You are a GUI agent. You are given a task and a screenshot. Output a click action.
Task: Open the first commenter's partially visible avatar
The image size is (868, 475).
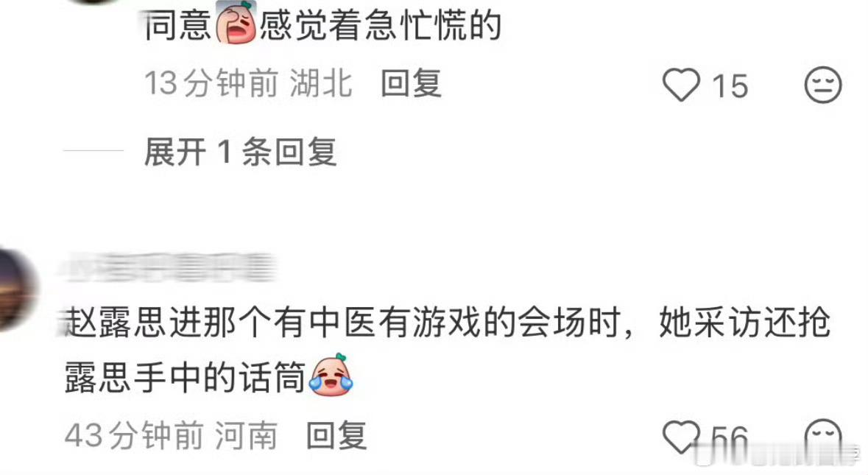coord(93,2)
